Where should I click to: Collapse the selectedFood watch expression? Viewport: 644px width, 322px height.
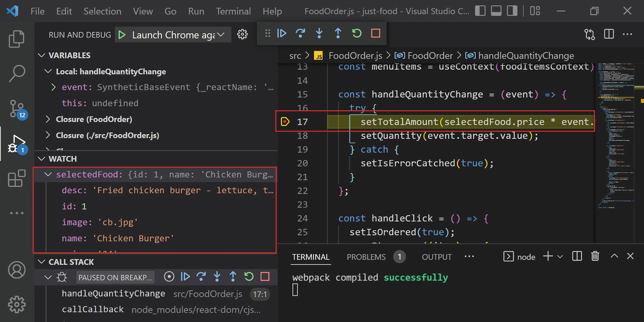pos(48,174)
